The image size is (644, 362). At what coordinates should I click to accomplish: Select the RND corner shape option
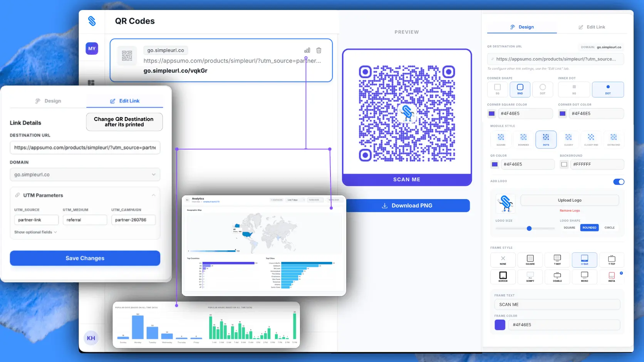520,89
